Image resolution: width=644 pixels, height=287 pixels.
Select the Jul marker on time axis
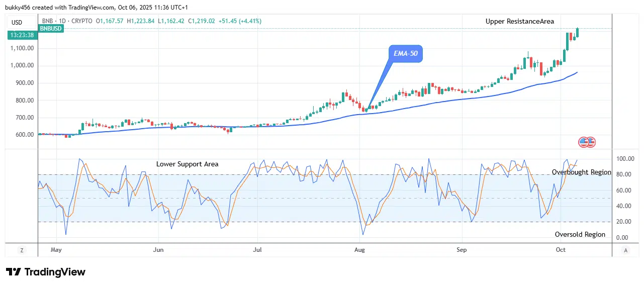point(257,250)
